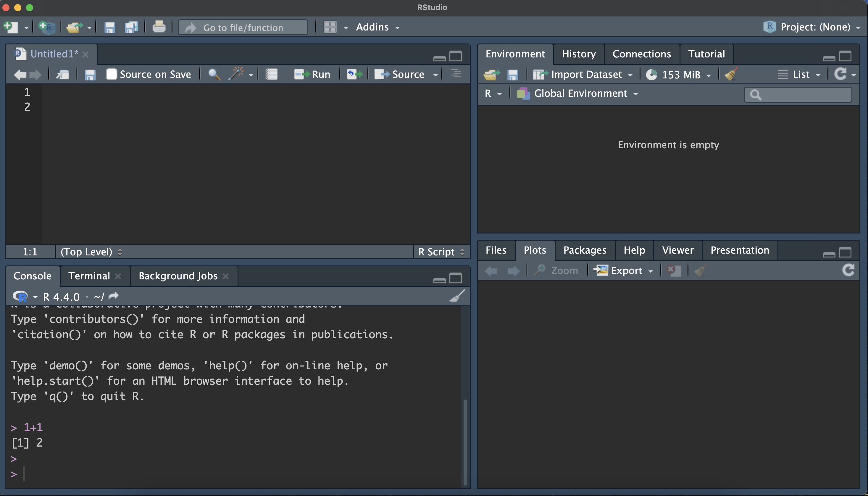
Task: Switch List view dropdown in Environment
Action: [x=799, y=74]
